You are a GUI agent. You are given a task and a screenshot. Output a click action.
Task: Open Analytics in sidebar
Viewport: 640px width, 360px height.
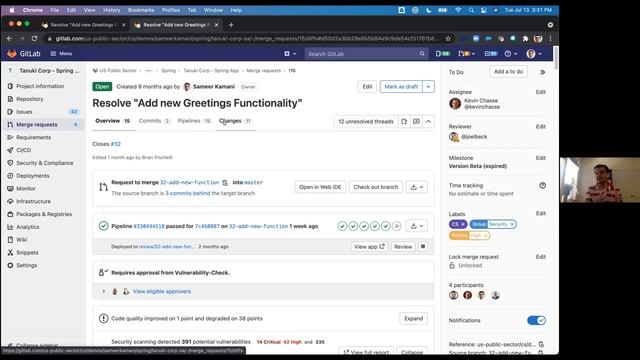tap(28, 227)
